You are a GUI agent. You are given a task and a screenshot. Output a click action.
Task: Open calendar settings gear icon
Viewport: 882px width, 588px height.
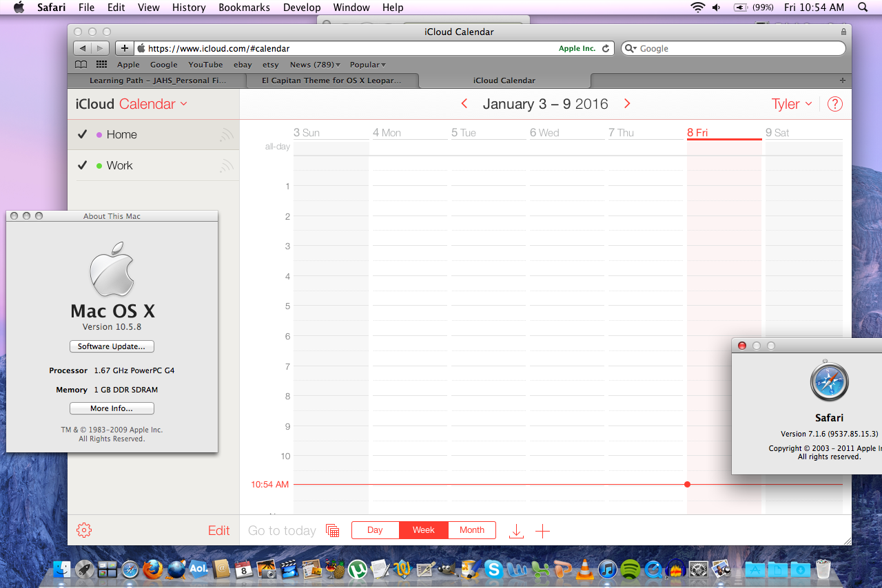pyautogui.click(x=84, y=530)
